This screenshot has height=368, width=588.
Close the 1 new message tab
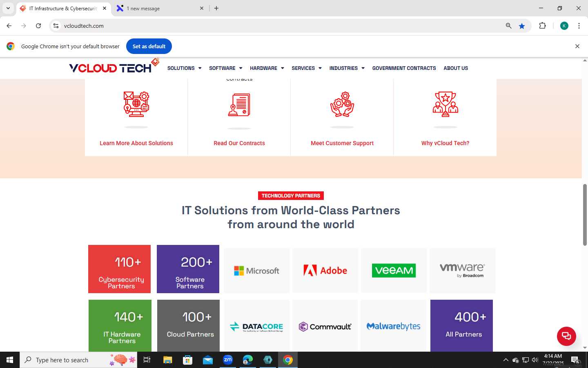tap(202, 8)
